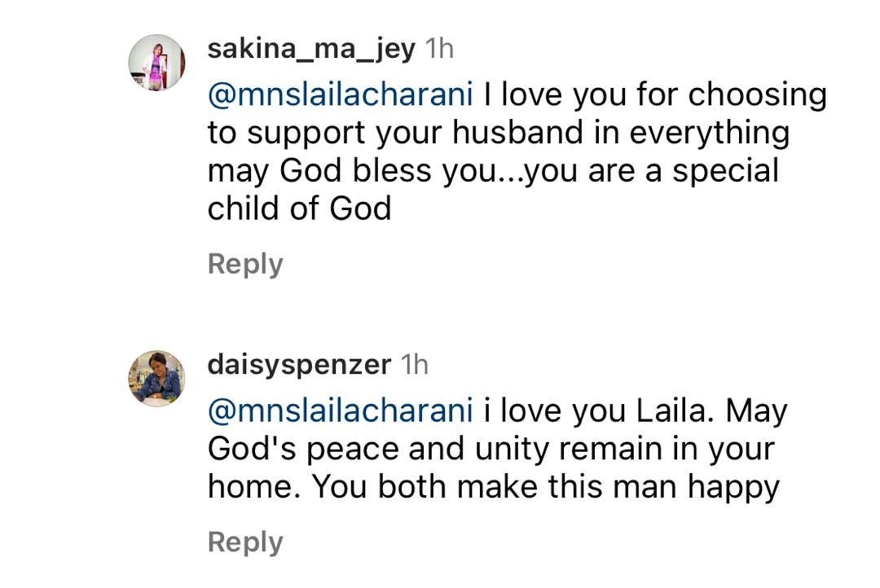Viewport: 880px width, 588px height.
Task: Click "You both make this man happy" line
Action: [x=546, y=487]
